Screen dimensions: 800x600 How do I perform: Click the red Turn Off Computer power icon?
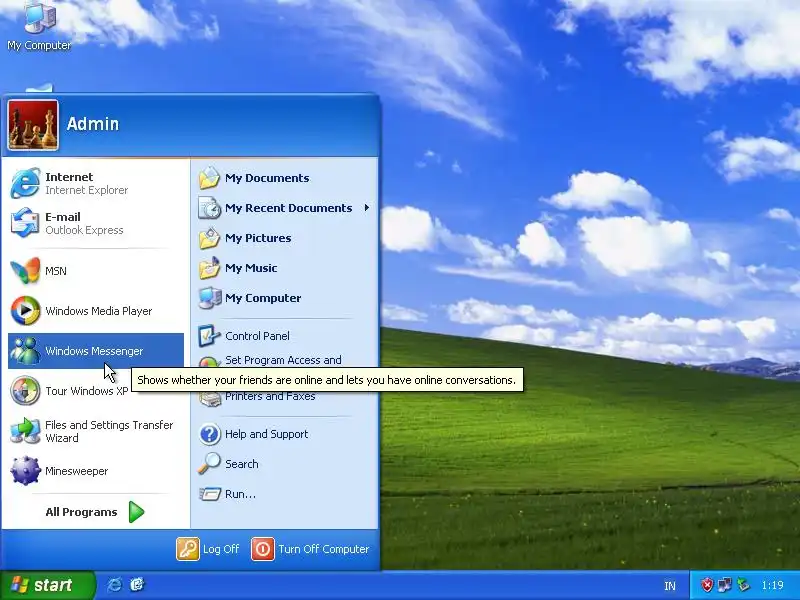(263, 549)
